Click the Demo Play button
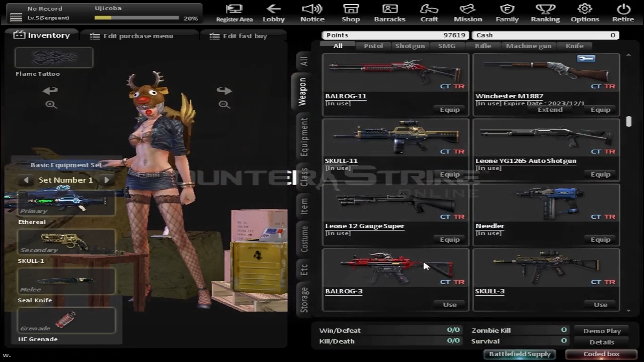This screenshot has width=644, height=362. 602,331
